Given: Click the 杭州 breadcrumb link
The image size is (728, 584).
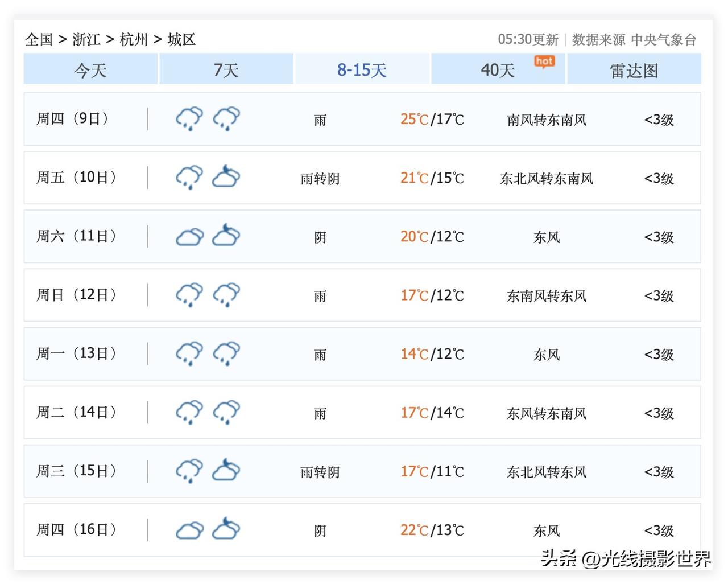Looking at the screenshot, I should point(134,39).
